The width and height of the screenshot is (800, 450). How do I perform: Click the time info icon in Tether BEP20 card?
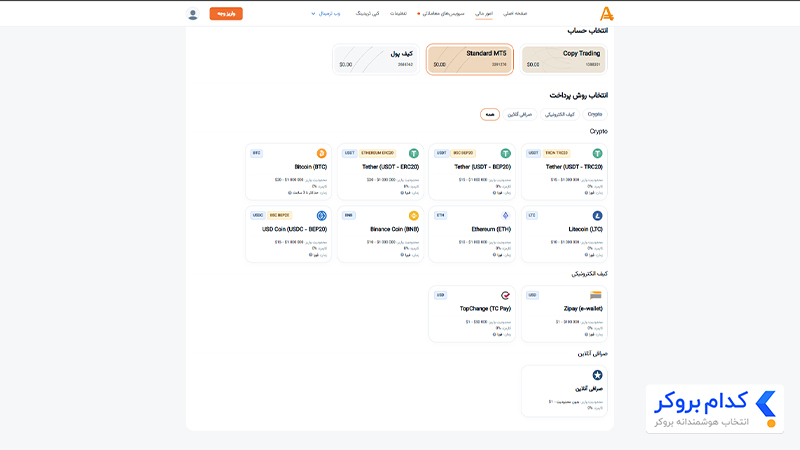point(494,193)
